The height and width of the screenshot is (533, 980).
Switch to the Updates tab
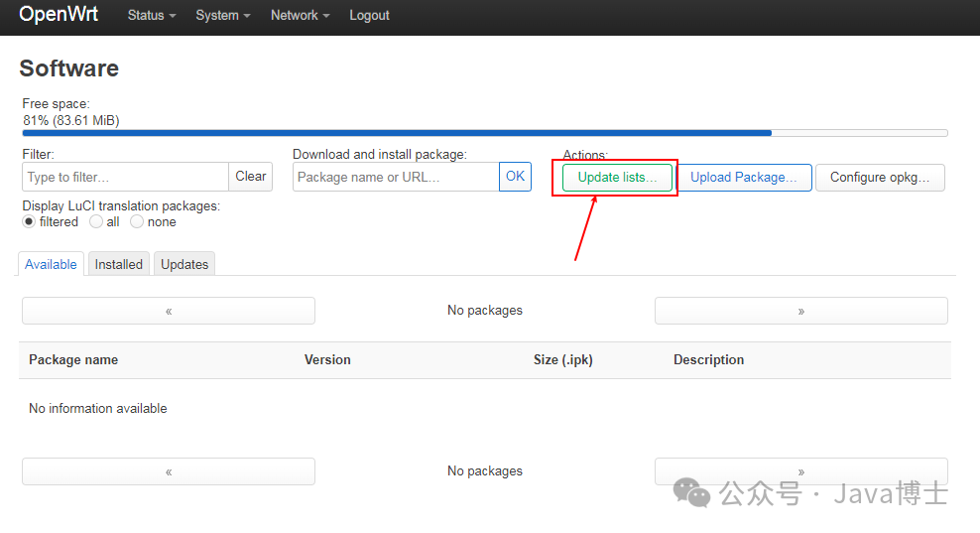pyautogui.click(x=184, y=264)
